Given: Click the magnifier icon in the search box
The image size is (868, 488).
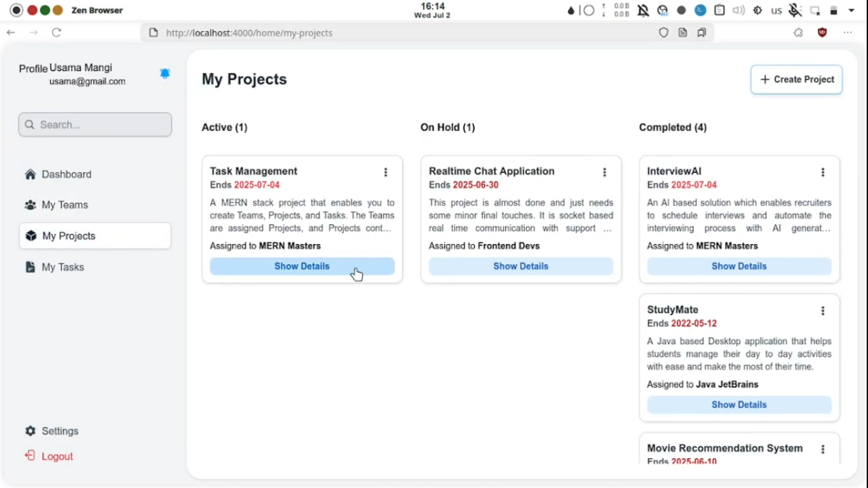Looking at the screenshot, I should [x=29, y=125].
